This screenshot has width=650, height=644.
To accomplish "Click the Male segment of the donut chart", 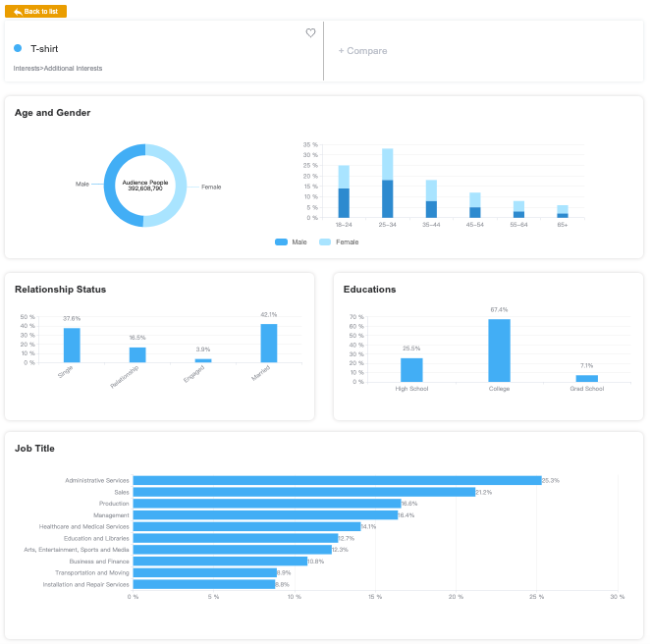I will (x=111, y=186).
